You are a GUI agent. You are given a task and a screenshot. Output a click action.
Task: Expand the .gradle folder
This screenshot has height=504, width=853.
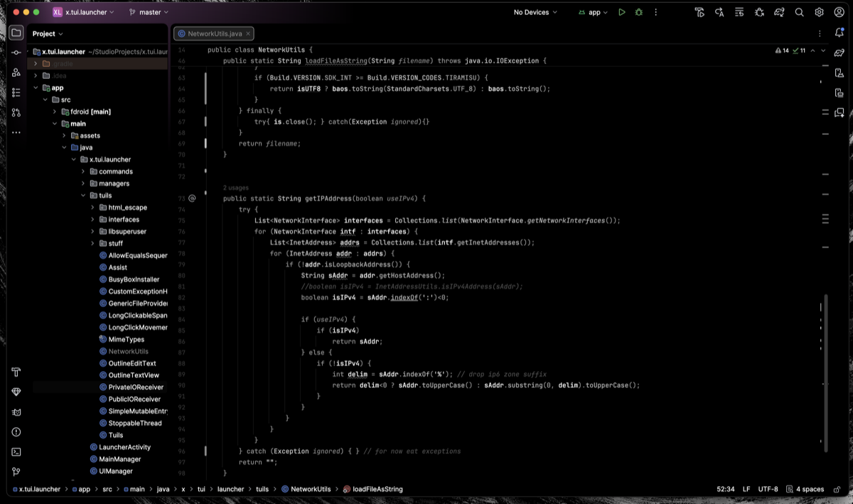tap(36, 64)
